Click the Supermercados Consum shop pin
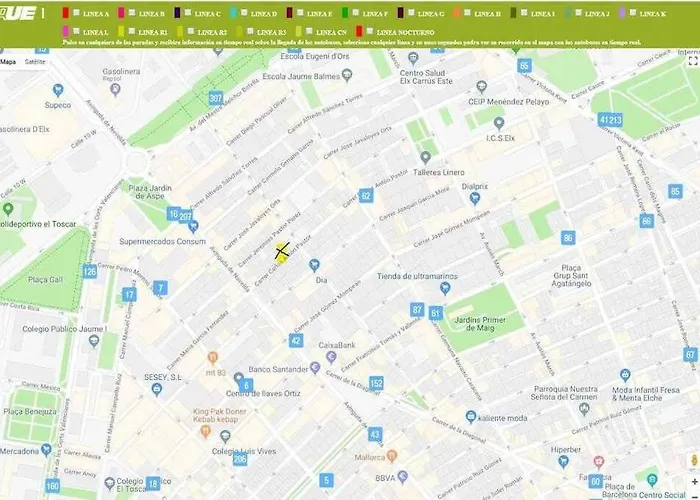Viewport: 700px width, 500px height. [x=193, y=227]
